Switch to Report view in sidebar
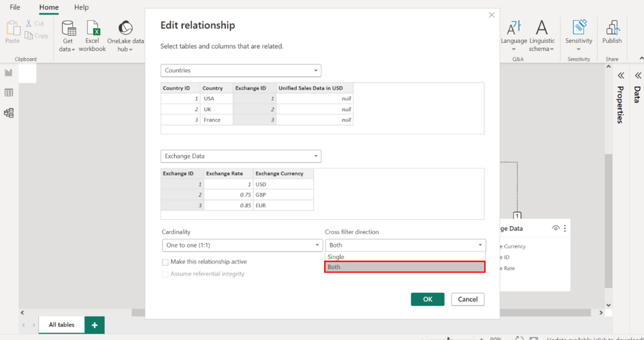This screenshot has width=644, height=340. (x=9, y=73)
